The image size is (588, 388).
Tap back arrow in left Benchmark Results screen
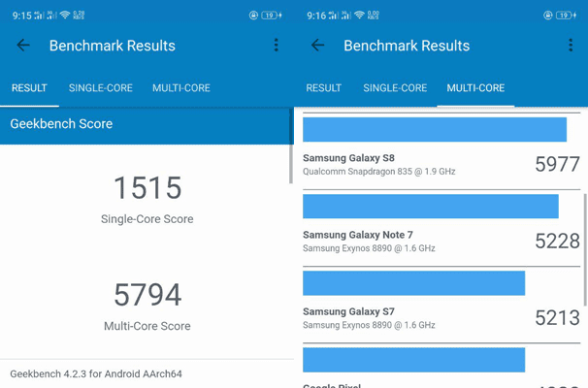point(23,46)
